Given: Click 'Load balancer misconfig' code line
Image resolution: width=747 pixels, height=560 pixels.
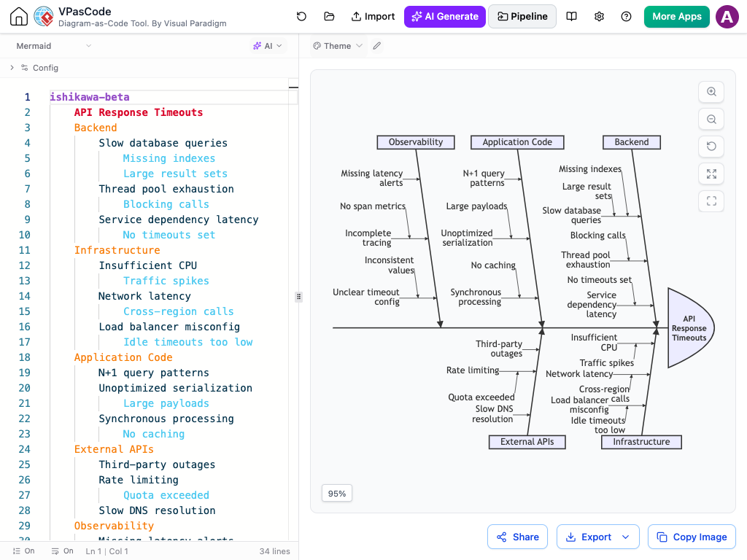Looking at the screenshot, I should tap(169, 327).
